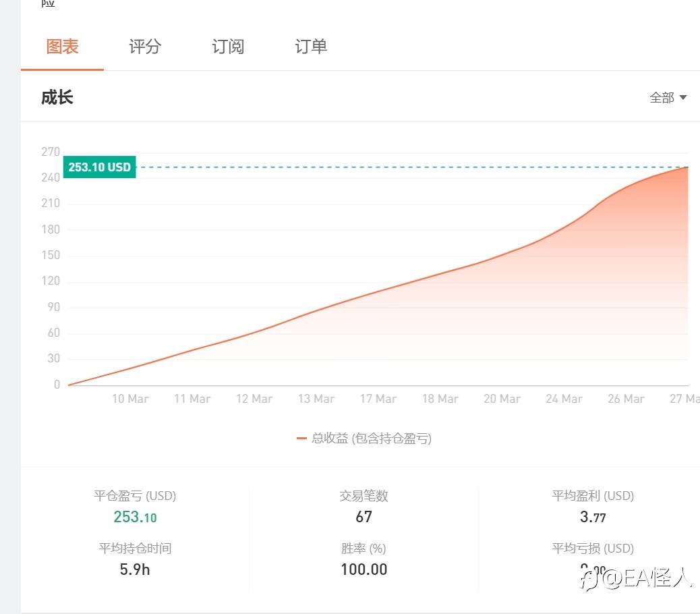Switch to the 评分 tab
Viewport: 700px width, 614px height.
[x=144, y=46]
